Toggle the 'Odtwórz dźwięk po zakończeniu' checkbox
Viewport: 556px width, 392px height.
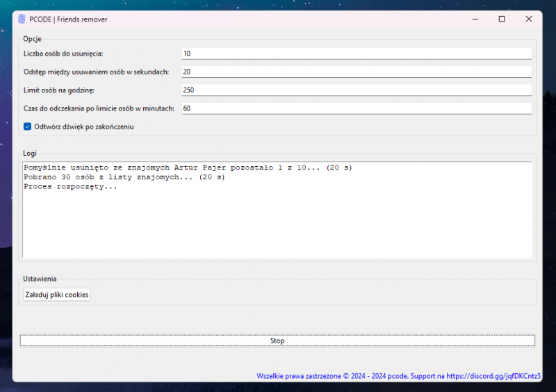pyautogui.click(x=28, y=126)
